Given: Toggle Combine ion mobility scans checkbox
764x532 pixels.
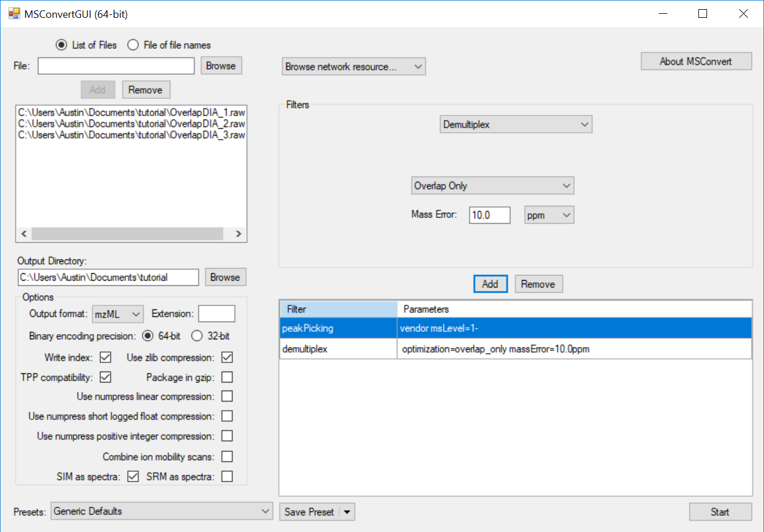Looking at the screenshot, I should pos(227,457).
